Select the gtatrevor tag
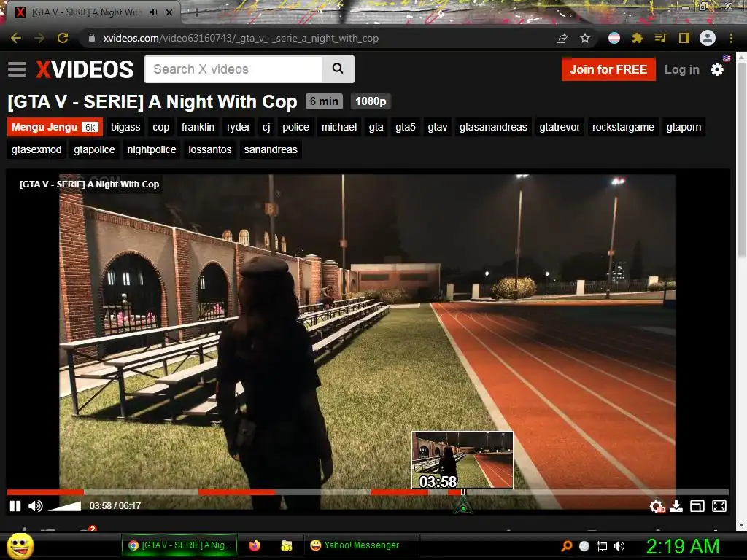 [560, 127]
